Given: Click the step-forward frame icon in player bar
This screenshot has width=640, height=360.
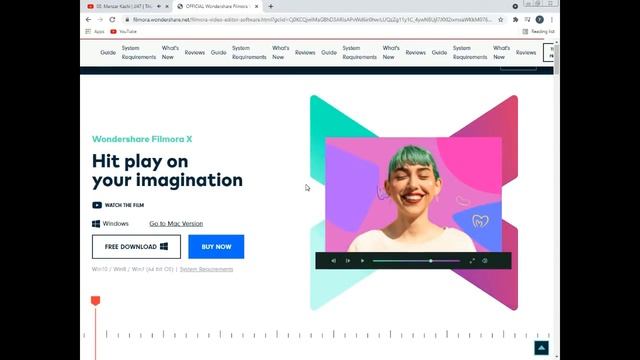Looking at the screenshot, I should tap(348, 260).
